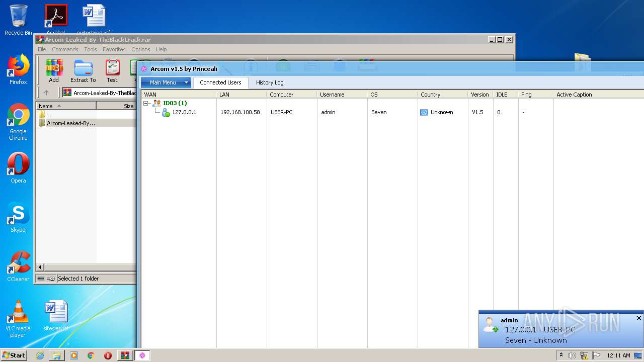The width and height of the screenshot is (644, 362).
Task: Switch to the Connected Users tab
Action: pos(220,82)
